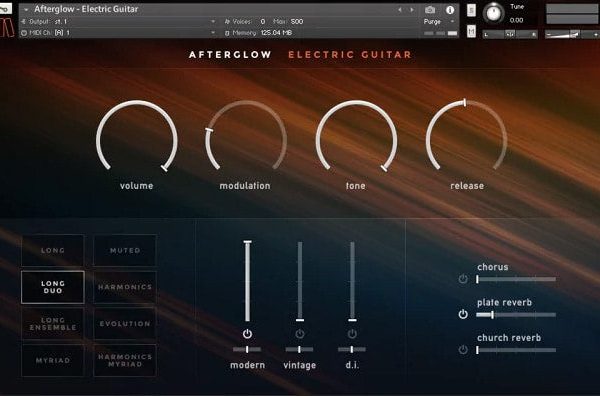Viewport: 600px width, 396px height.
Task: Click the modern pan slider
Action: tap(247, 349)
